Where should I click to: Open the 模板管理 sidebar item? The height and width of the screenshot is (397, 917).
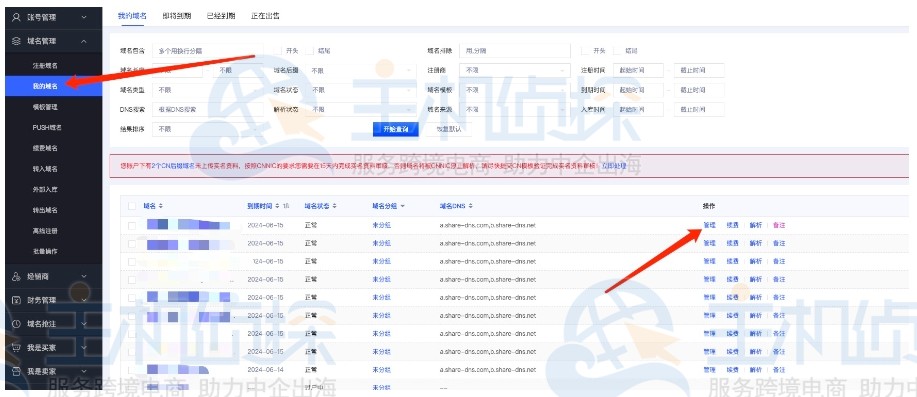(45, 108)
